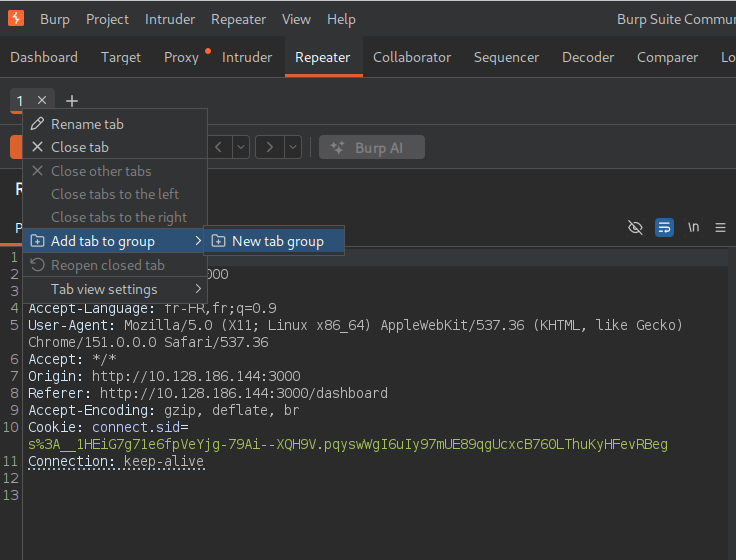Click the Connection: keep-alive line
Viewport: 736px width, 560px height.
pos(116,461)
